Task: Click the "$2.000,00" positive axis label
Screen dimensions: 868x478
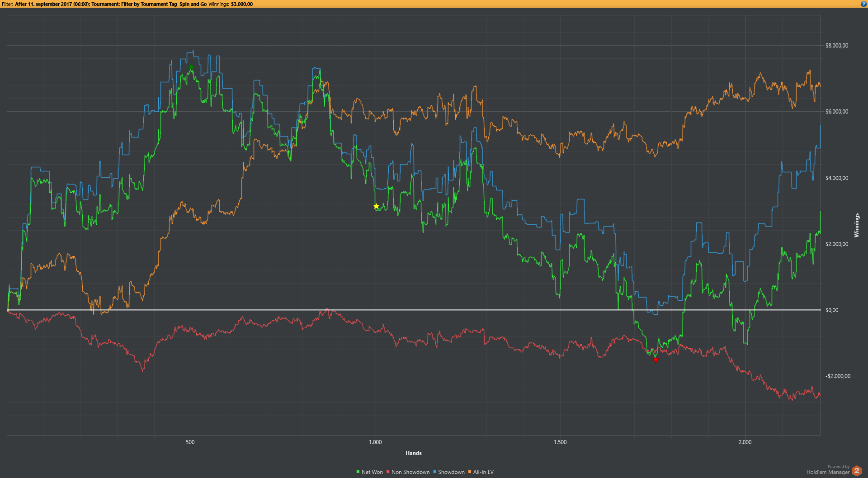Action: tap(837, 244)
